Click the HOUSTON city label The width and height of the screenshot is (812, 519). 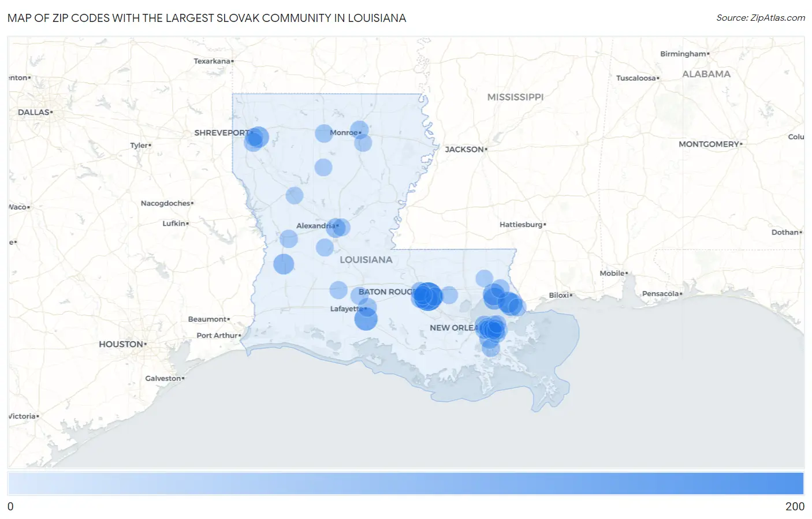(x=122, y=344)
